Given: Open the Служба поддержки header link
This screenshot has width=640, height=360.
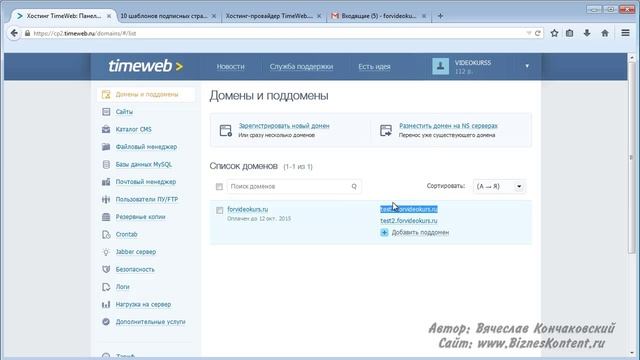Looking at the screenshot, I should tap(301, 67).
